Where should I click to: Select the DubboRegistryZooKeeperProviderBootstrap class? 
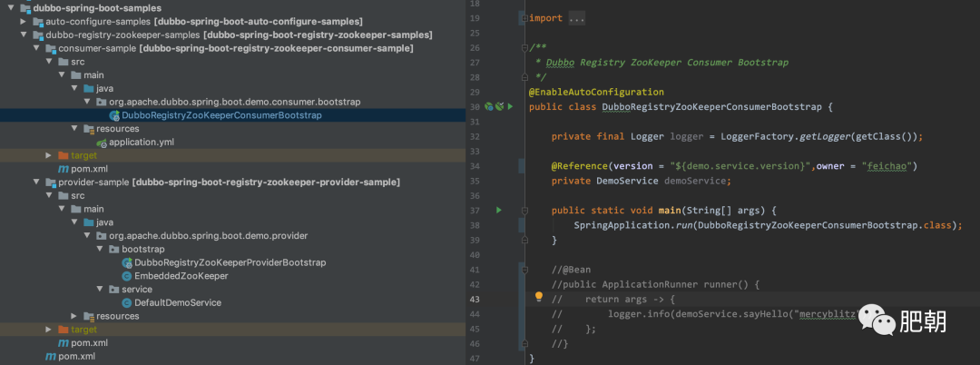(x=230, y=262)
